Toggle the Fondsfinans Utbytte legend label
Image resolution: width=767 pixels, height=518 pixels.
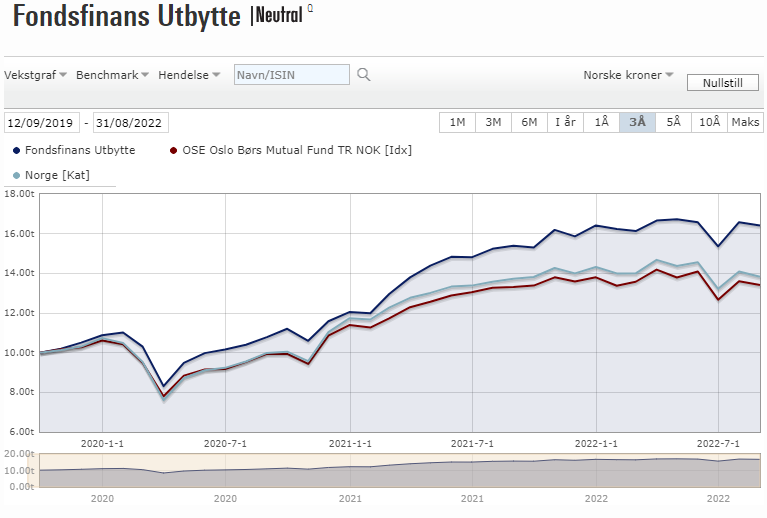tap(80, 150)
